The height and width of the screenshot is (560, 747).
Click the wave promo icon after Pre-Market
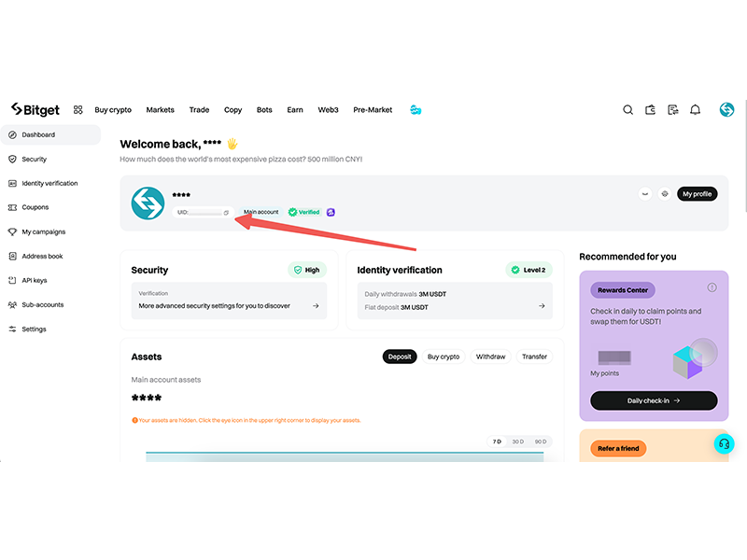tap(416, 110)
